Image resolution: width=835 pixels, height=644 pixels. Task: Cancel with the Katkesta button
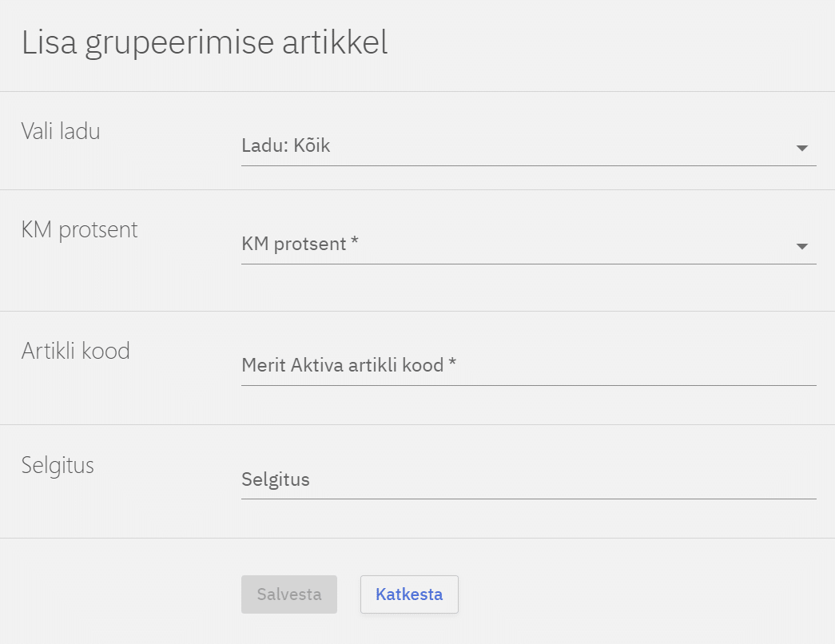pos(409,594)
